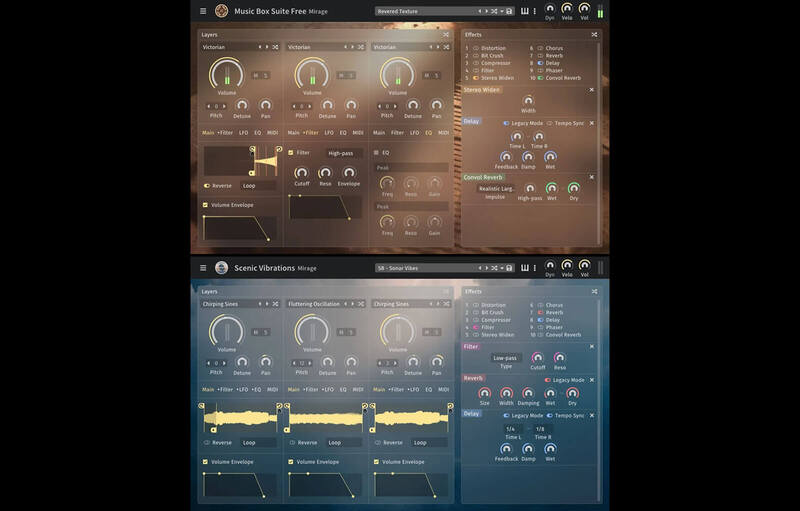The image size is (800, 511).
Task: Decrease Pitch of Fluttering Oscillation layer
Action: click(294, 364)
